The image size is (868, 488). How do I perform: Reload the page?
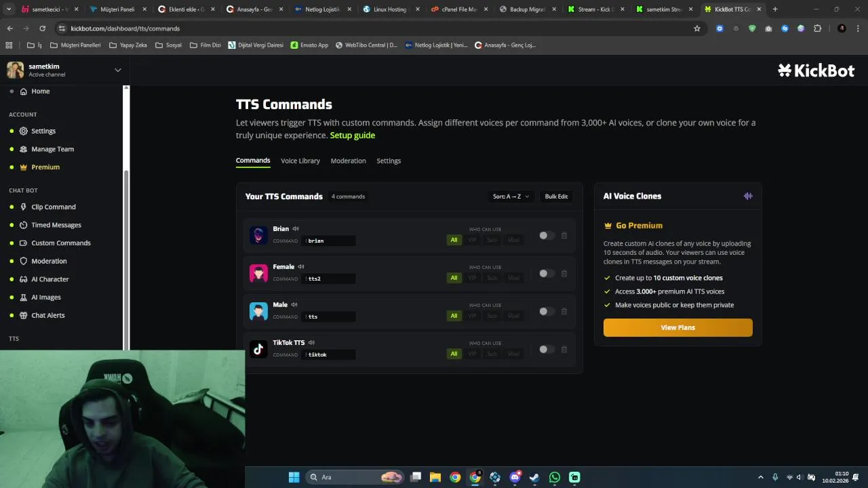tap(42, 28)
